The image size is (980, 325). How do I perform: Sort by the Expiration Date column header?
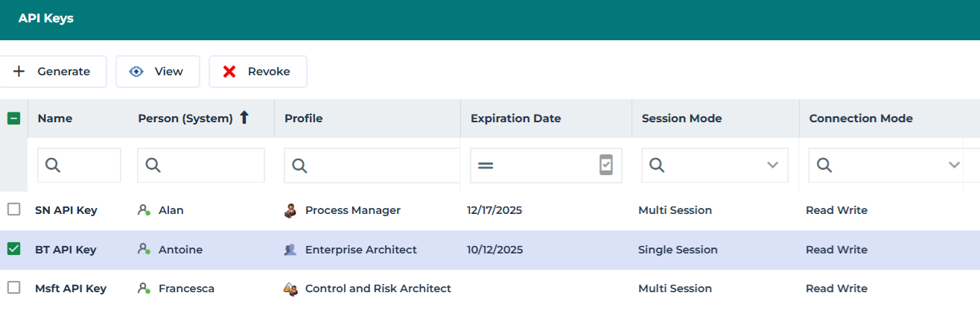point(515,119)
